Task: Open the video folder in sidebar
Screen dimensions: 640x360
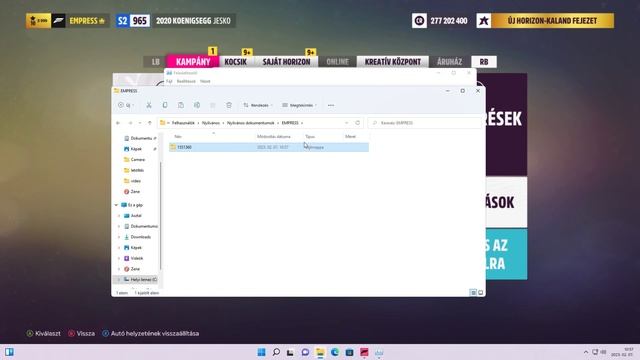Action: [x=132, y=181]
